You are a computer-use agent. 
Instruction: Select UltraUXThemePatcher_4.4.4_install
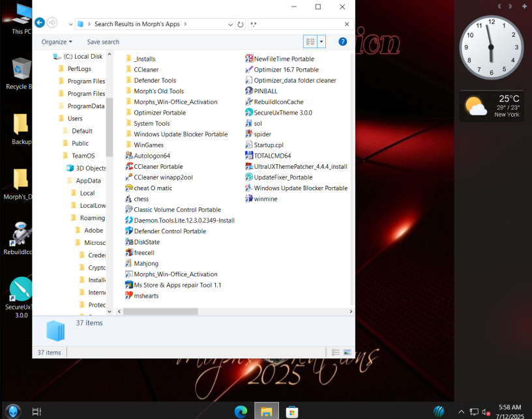coord(296,166)
